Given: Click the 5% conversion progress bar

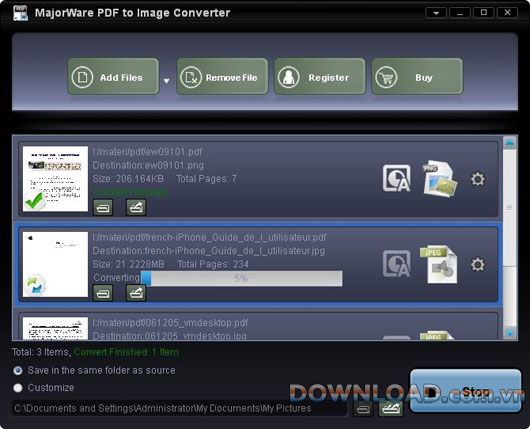Looking at the screenshot, I should [242, 278].
